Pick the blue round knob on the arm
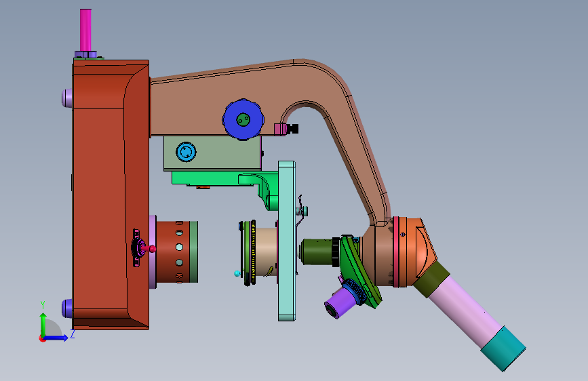 point(243,119)
